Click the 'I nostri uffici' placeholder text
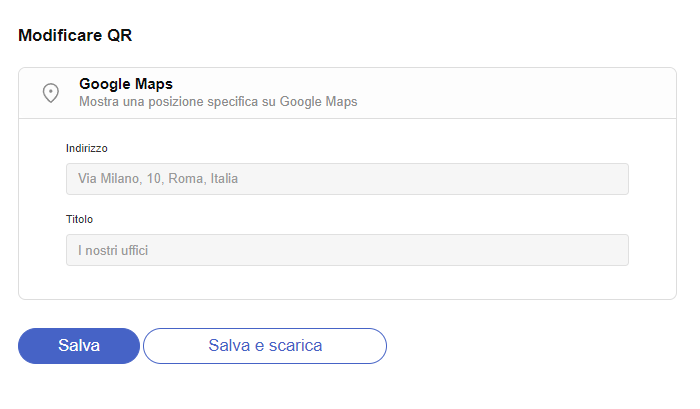The image size is (700, 409). pyautogui.click(x=113, y=250)
